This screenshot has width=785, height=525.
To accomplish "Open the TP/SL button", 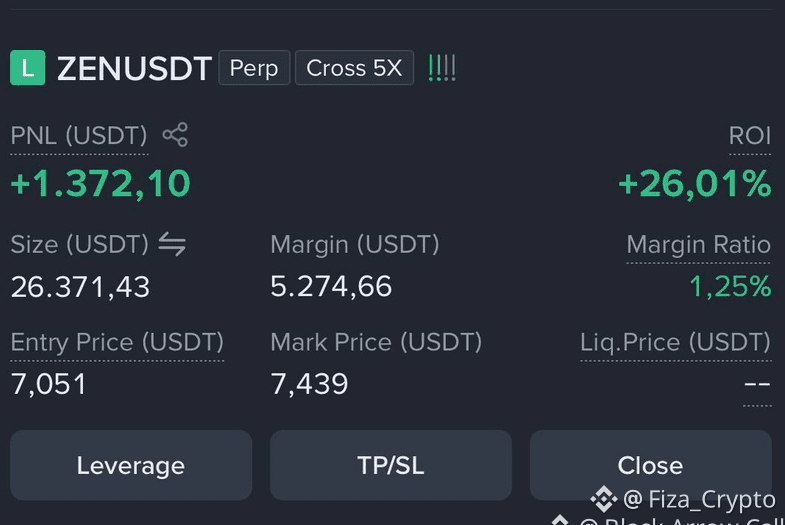I will click(390, 465).
